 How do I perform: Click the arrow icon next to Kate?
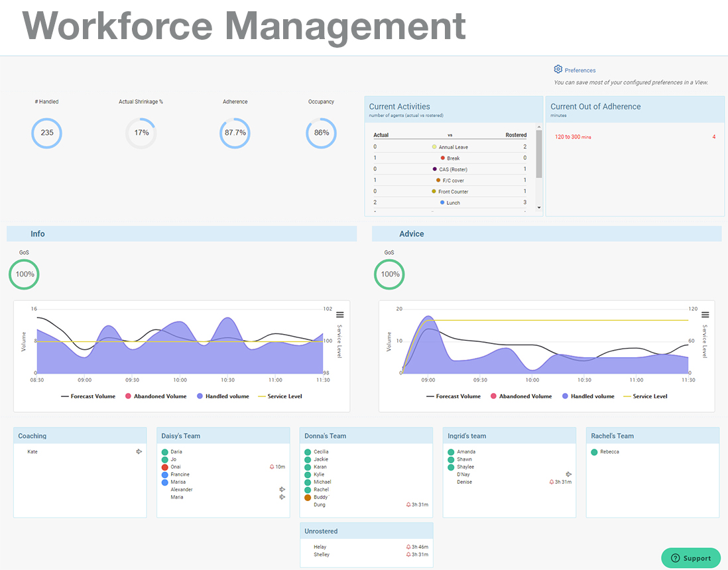click(139, 451)
